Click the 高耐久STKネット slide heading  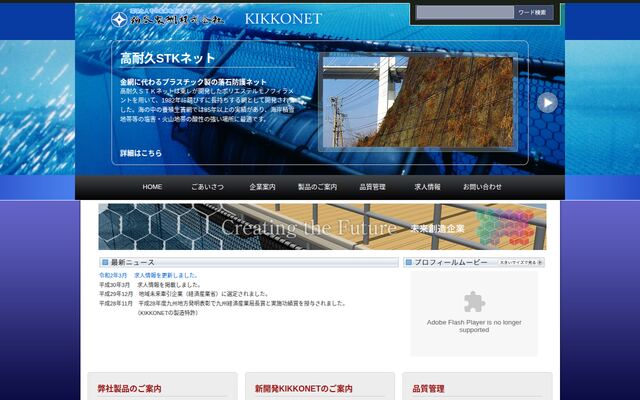(167, 58)
